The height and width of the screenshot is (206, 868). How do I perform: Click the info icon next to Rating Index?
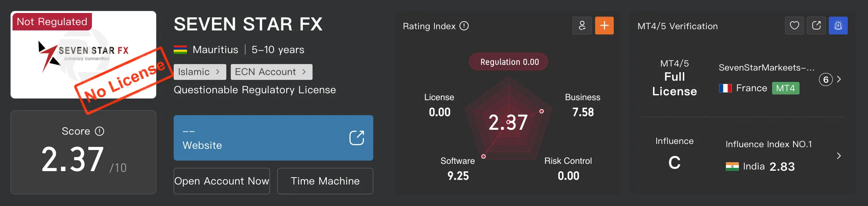pyautogui.click(x=464, y=26)
